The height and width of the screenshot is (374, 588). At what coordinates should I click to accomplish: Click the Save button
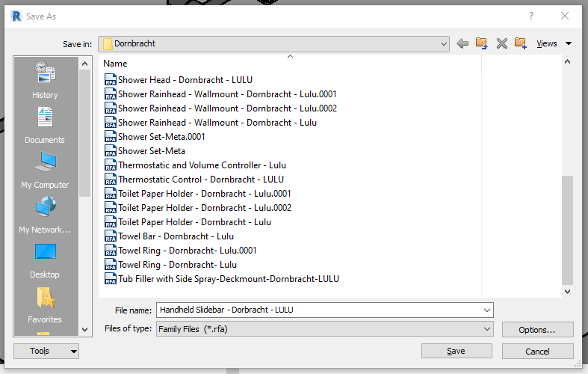click(457, 351)
